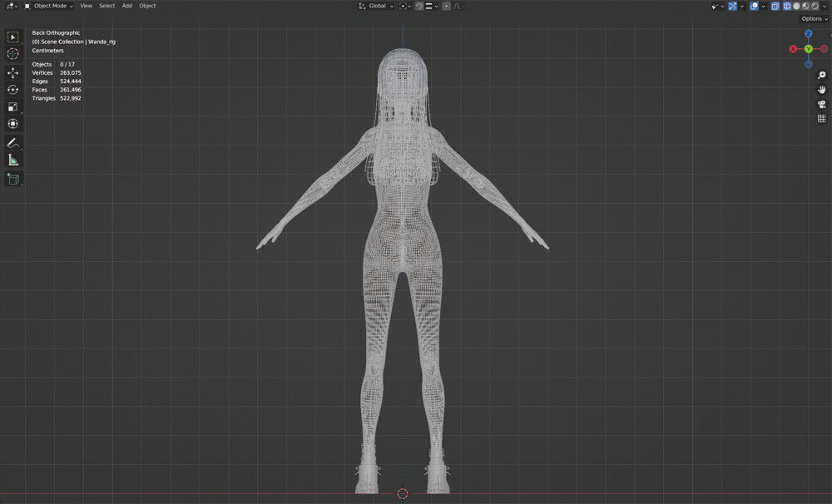Click the Zoom magnifier viewport icon
832x504 pixels.
(x=822, y=76)
